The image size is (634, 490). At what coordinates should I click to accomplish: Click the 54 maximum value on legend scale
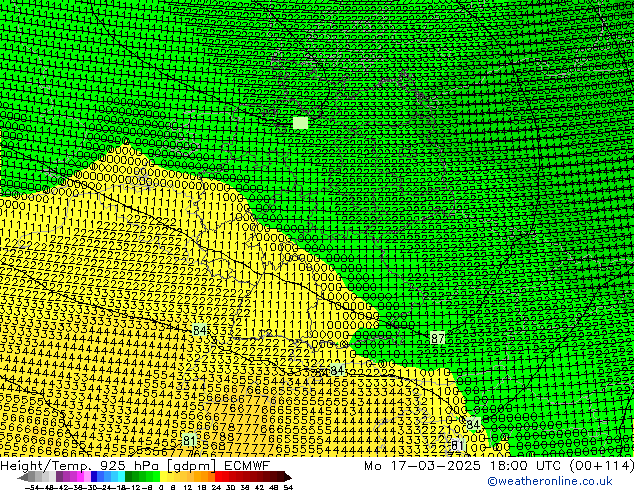(x=288, y=487)
